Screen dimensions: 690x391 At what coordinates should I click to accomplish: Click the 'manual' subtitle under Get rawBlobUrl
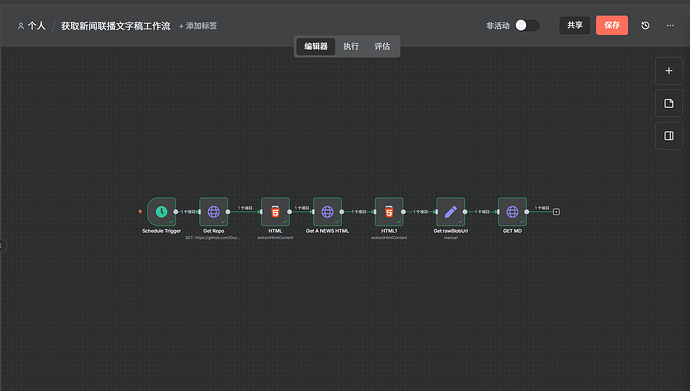[451, 238]
